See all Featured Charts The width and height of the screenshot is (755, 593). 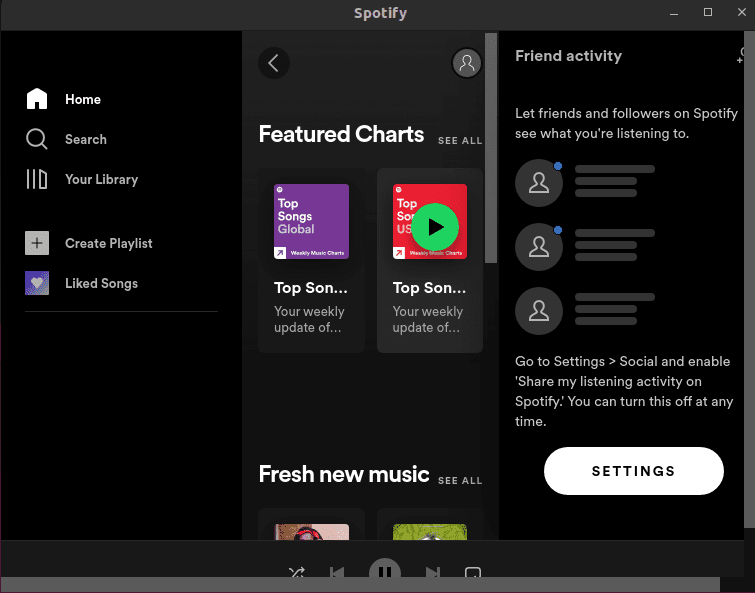tap(460, 141)
